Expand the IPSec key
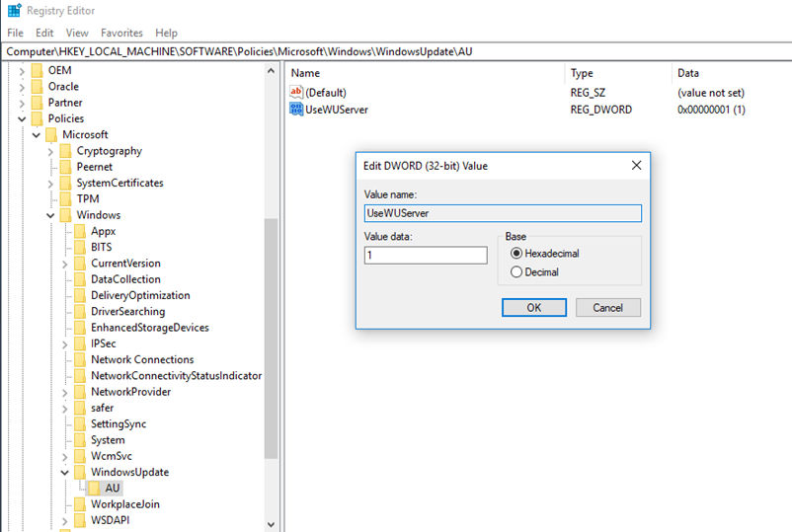792x532 pixels. [64, 344]
